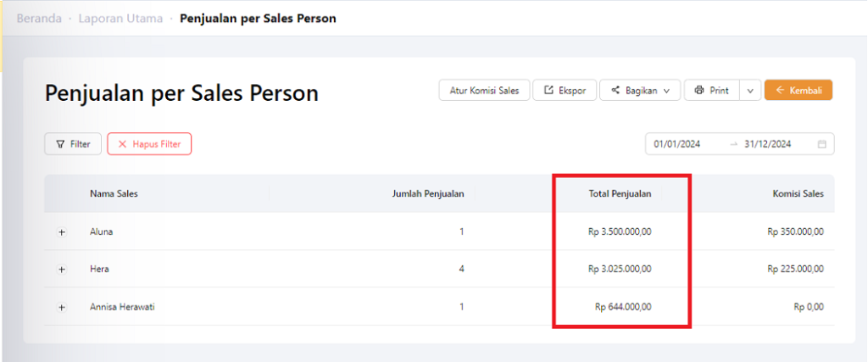Open dropdown arrow next to Print
Screen dimensions: 868x362
(750, 90)
